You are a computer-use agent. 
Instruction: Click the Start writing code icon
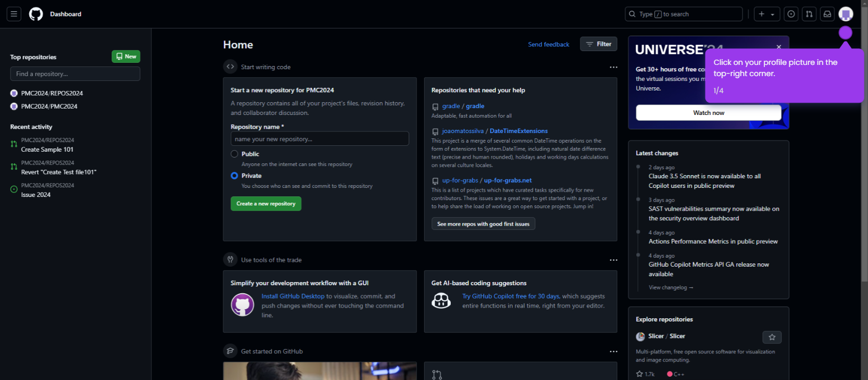click(x=230, y=67)
